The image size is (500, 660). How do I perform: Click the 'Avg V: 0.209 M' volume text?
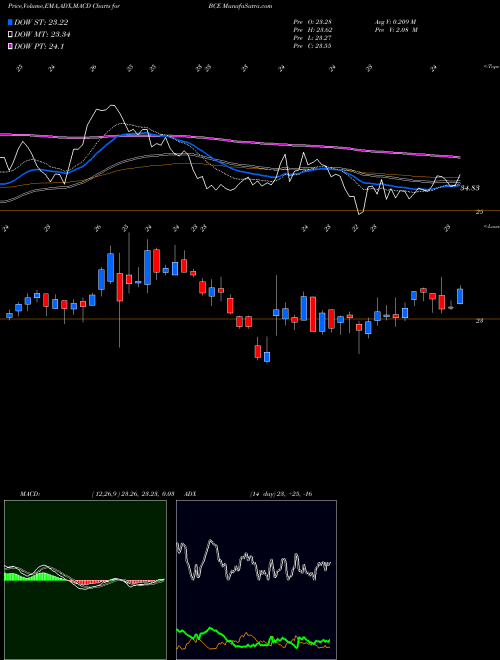coord(395,22)
